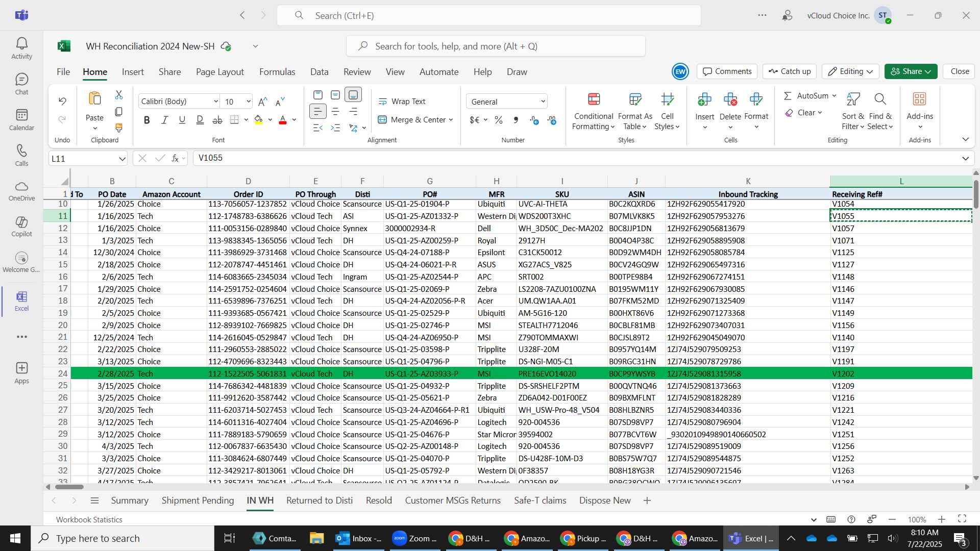Toggle Underline formatting
The height and width of the screenshot is (551, 980).
pos(182,120)
